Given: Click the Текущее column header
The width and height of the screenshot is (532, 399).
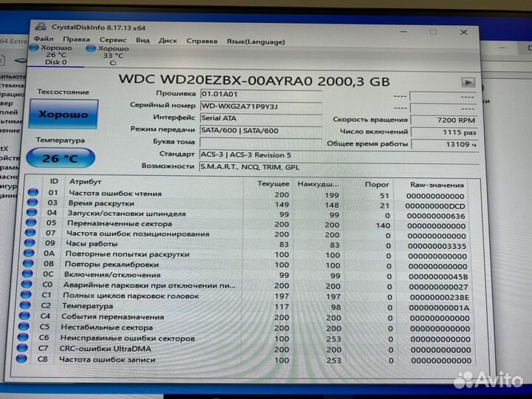Looking at the screenshot, I should pyautogui.click(x=273, y=184).
